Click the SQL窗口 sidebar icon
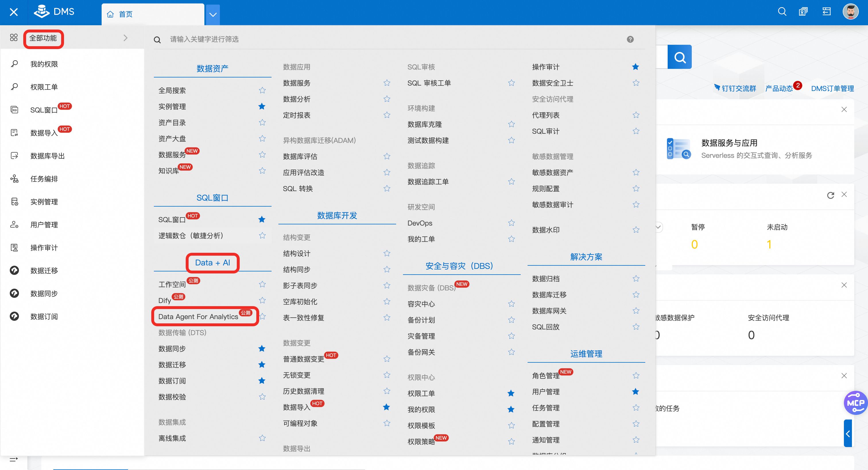Viewport: 868px width, 470px height. pyautogui.click(x=14, y=110)
